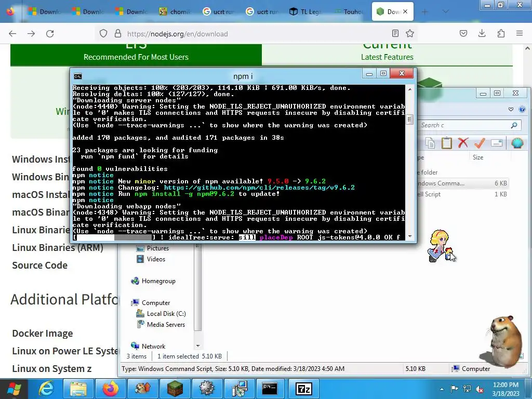Open Firefox hamburger application menu
The width and height of the screenshot is (532, 399).
pyautogui.click(x=520, y=33)
